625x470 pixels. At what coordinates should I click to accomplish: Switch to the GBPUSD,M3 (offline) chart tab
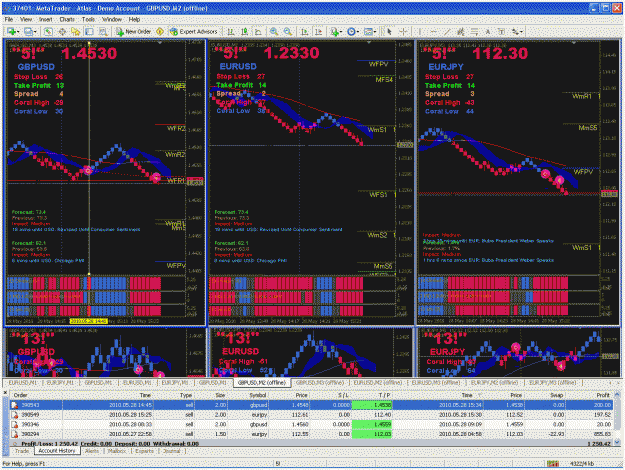click(320, 383)
